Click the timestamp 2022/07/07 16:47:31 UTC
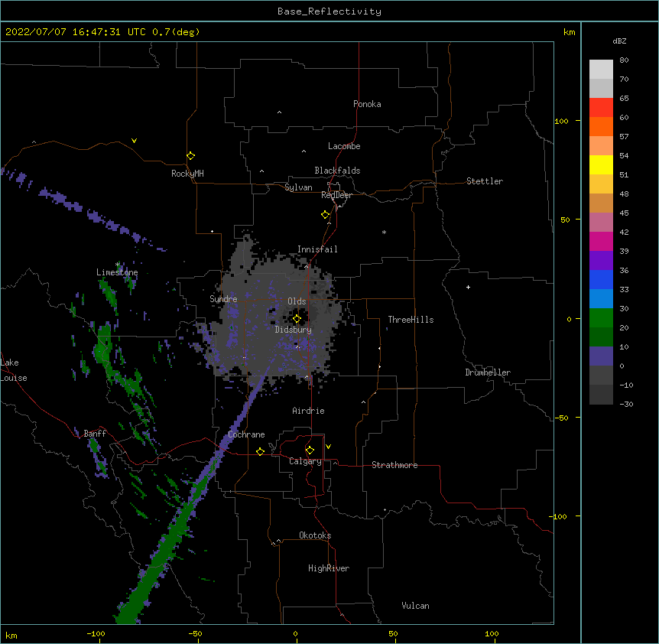The image size is (659, 644). click(76, 32)
